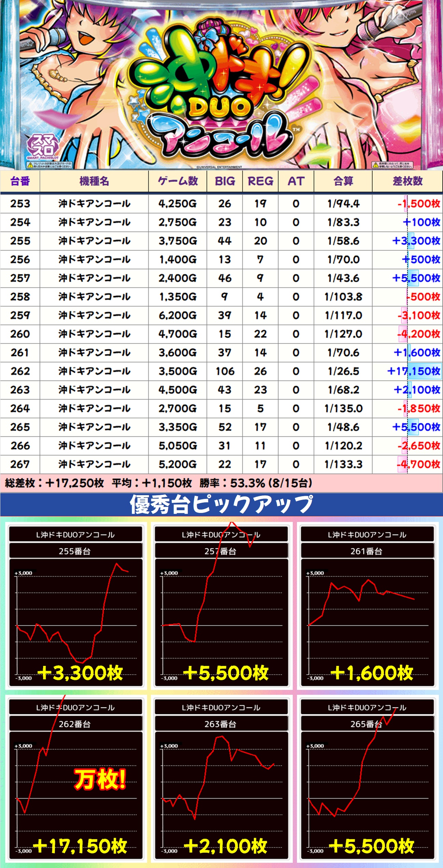Click the 1/43.6 合算 value for machine 257
Screen dimensions: 443x868
[343, 278]
